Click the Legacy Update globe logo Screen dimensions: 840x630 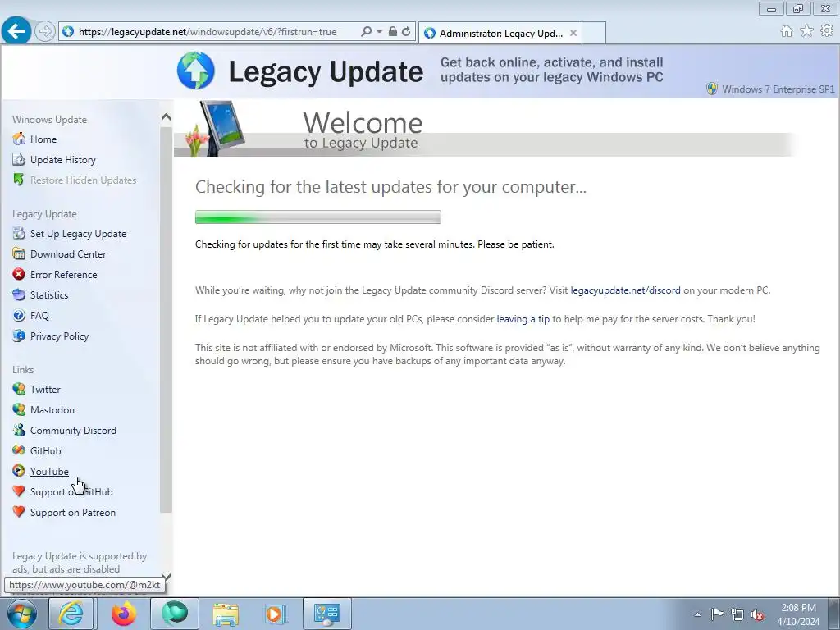click(196, 71)
